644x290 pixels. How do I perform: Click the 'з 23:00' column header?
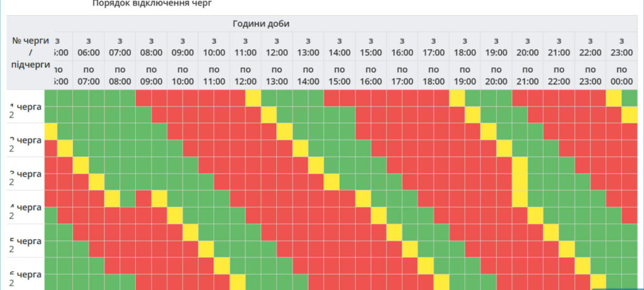(x=621, y=47)
